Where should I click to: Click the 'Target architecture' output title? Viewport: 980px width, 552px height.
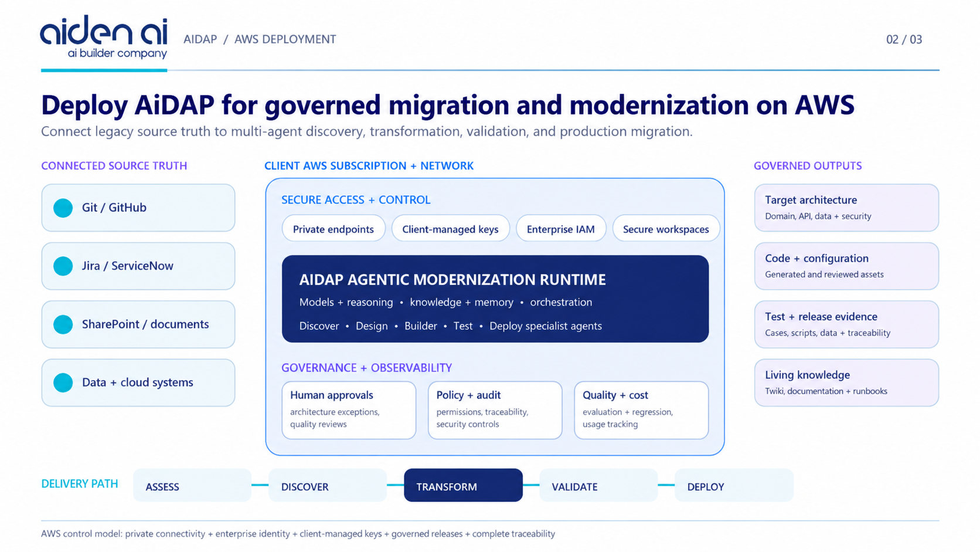point(811,200)
